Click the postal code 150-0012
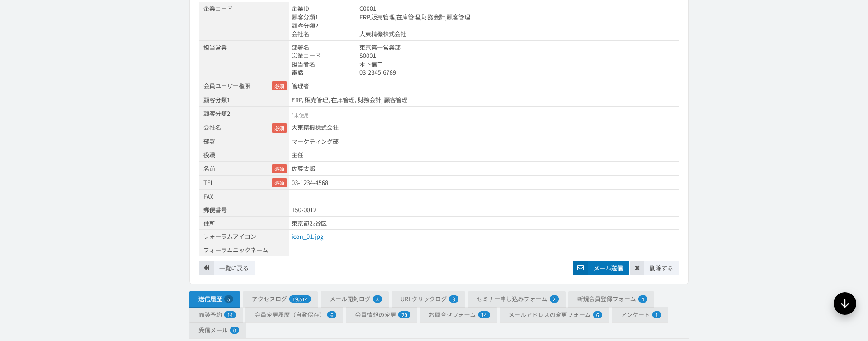 tap(304, 210)
